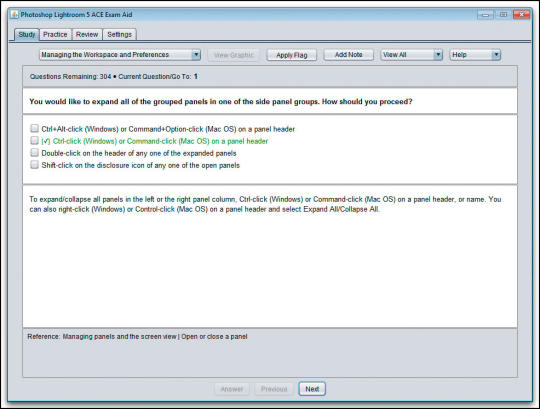This screenshot has width=540, height=409.
Task: Click the Apply Flag button
Action: 292,55
